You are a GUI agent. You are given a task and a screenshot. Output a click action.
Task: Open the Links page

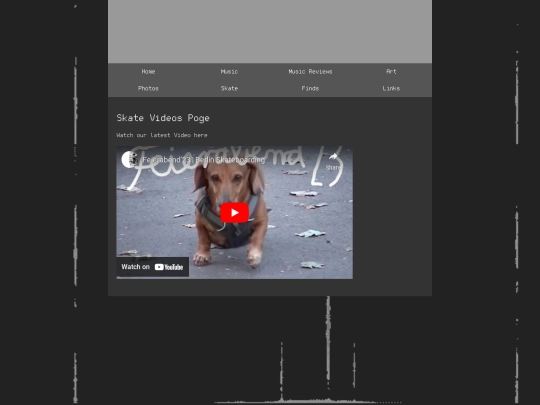391,89
